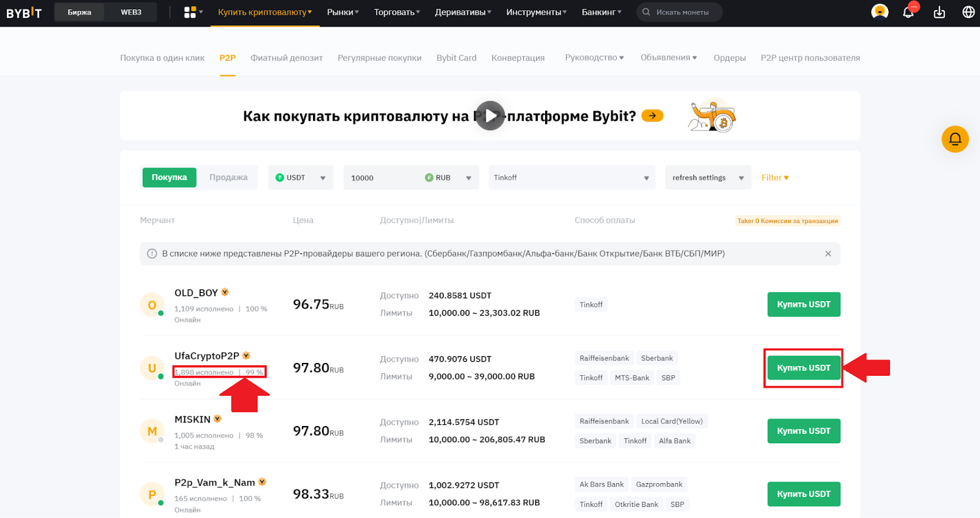The image size is (980, 518).
Task: Click the yellow arrow on banner
Action: point(652,116)
